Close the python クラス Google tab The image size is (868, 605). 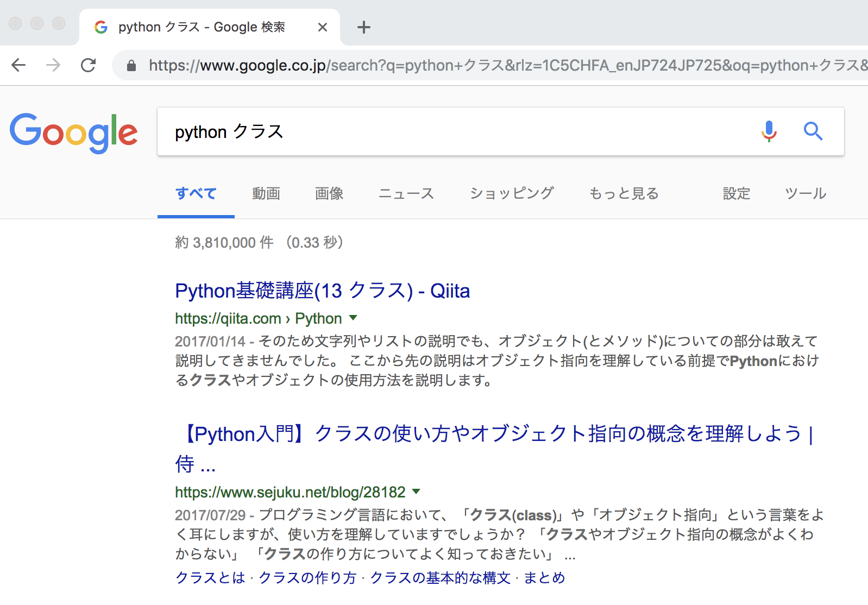point(322,27)
